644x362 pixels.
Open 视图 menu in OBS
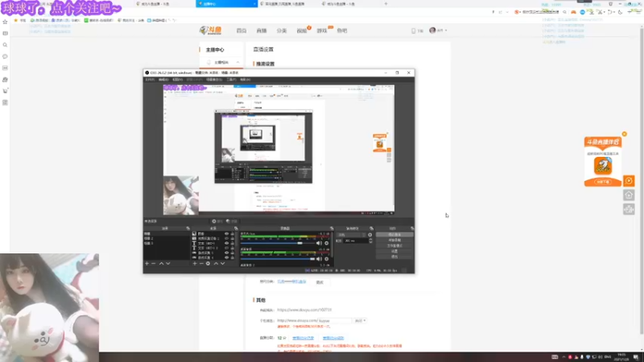pos(177,80)
